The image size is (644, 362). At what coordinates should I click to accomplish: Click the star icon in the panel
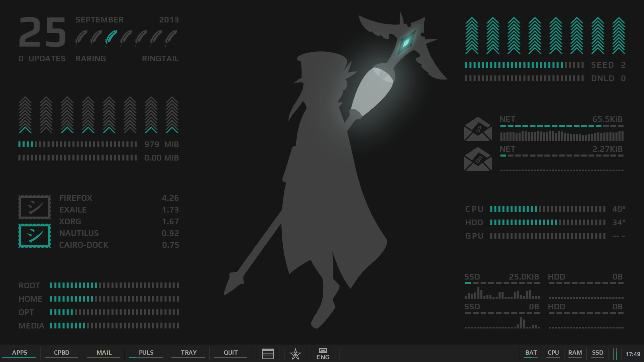pyautogui.click(x=296, y=354)
